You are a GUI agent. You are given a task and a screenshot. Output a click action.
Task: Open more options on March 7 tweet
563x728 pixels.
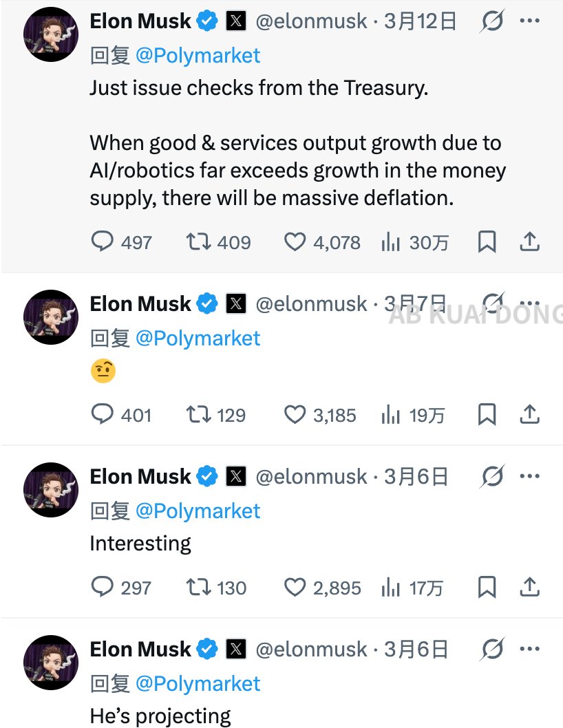coord(529,303)
